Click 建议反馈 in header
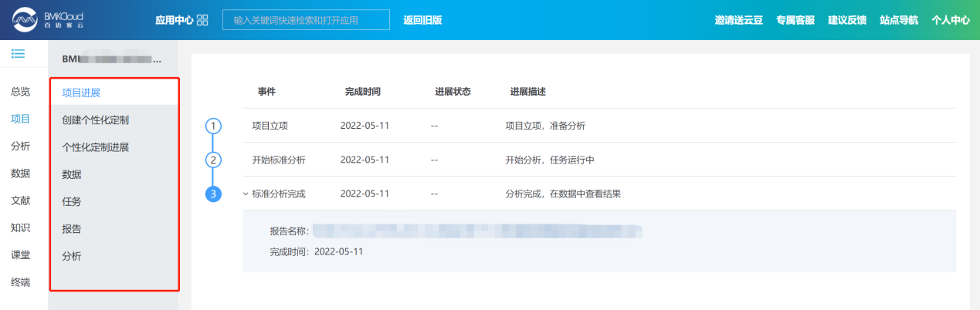 [846, 20]
